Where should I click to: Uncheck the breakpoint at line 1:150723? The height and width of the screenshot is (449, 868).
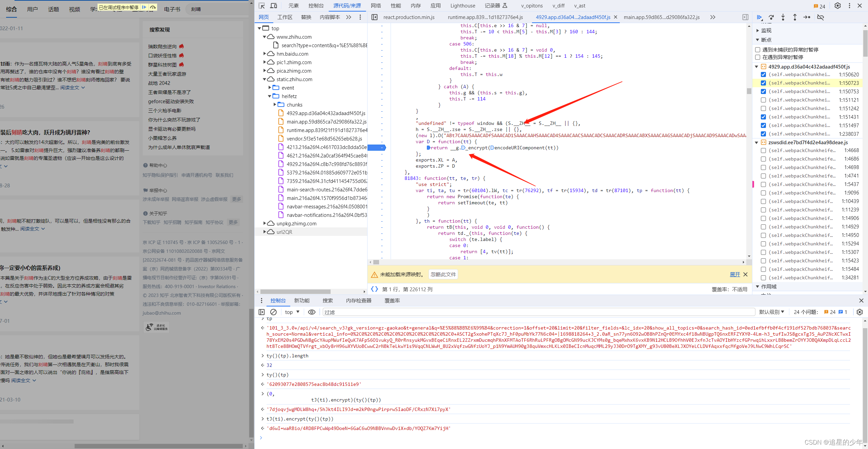763,83
